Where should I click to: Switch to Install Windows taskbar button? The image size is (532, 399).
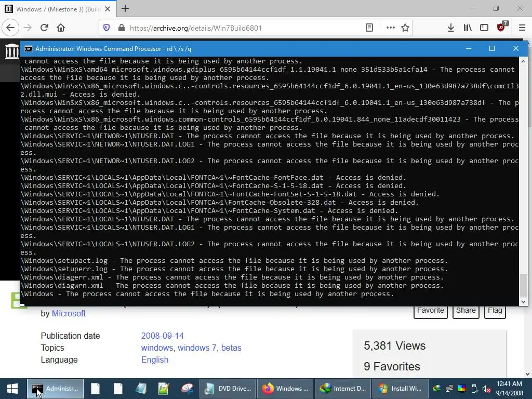(x=401, y=389)
